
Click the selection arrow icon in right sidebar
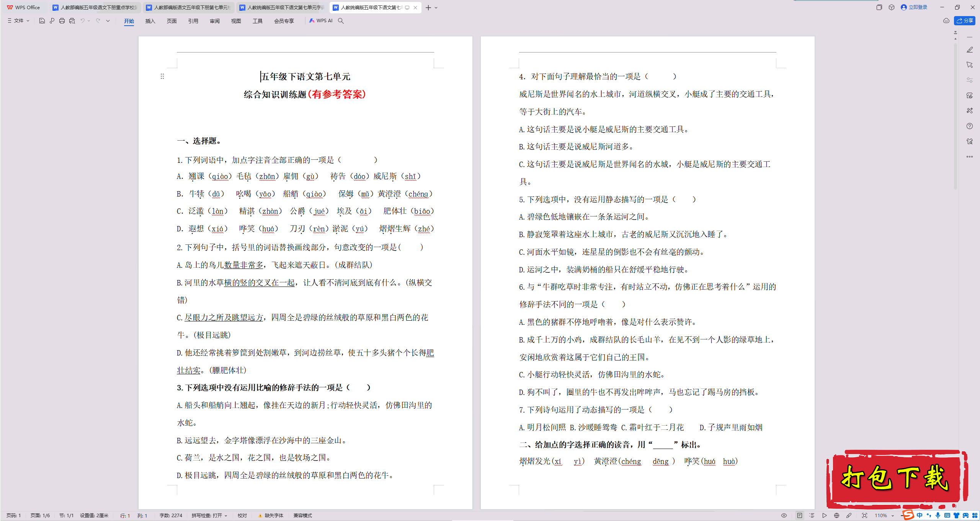coord(970,65)
